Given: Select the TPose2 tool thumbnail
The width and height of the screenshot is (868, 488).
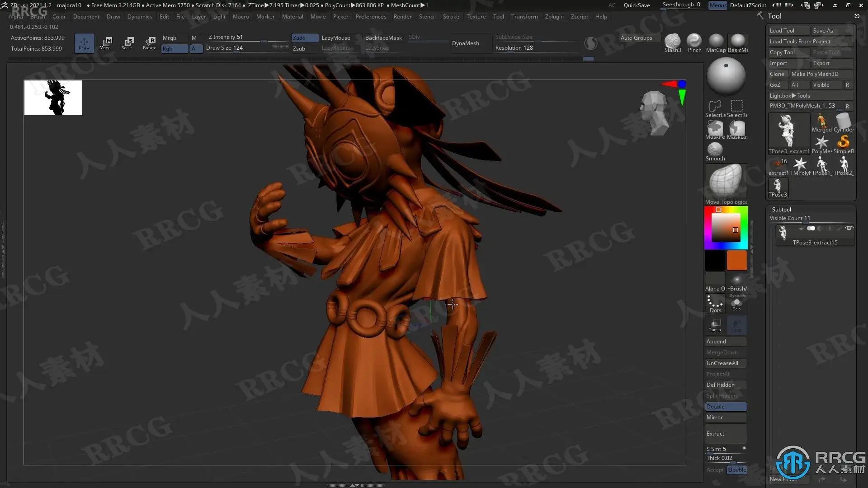Looking at the screenshot, I should 844,166.
